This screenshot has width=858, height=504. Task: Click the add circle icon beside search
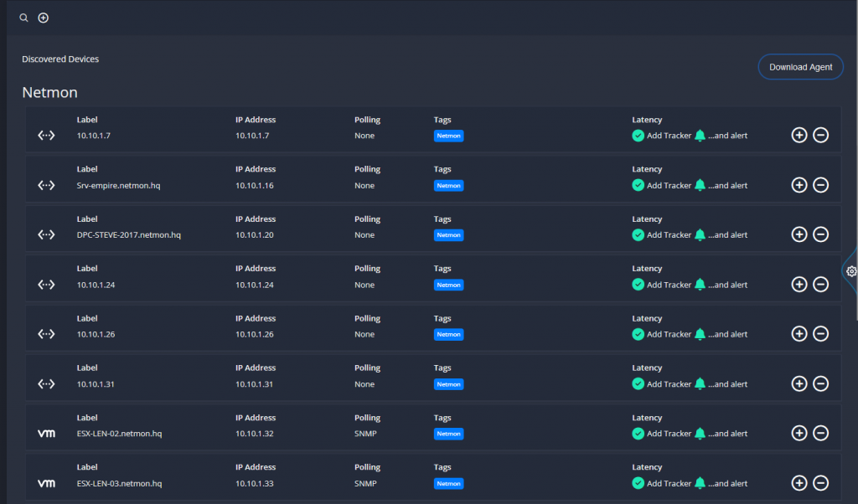pos(44,18)
